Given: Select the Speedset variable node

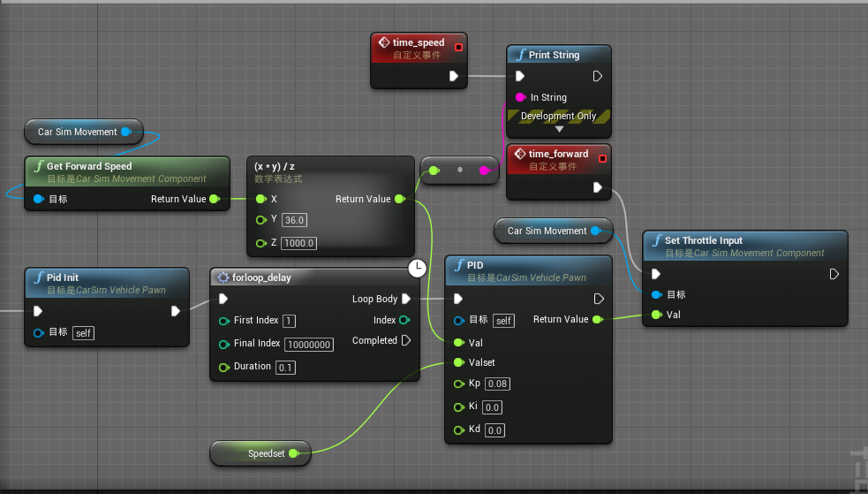Looking at the screenshot, I should 260,453.
